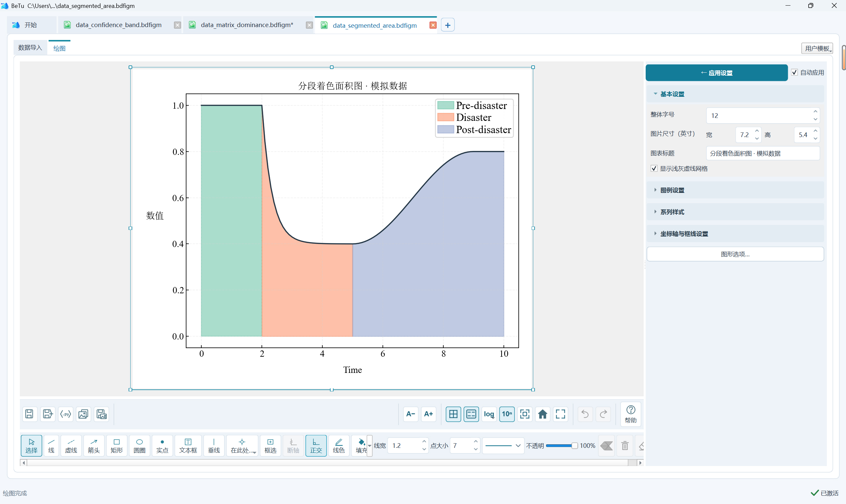
Task: Click the fullscreen icon
Action: [560, 414]
